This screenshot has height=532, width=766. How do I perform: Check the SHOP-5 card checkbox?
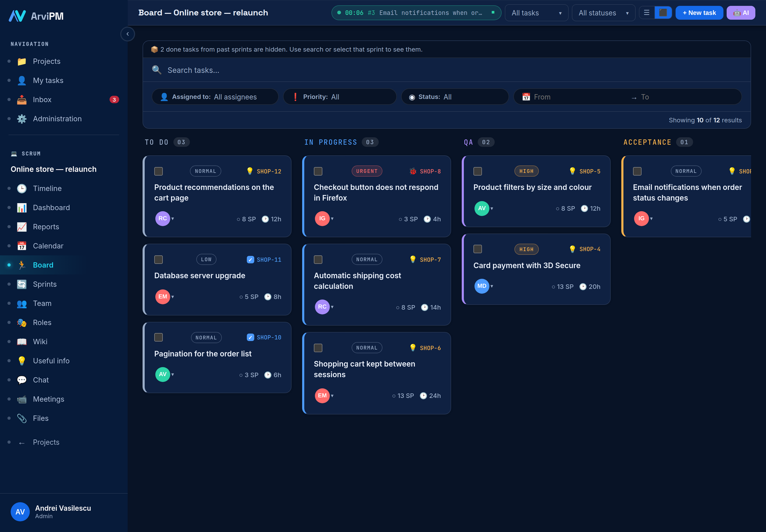coord(478,171)
